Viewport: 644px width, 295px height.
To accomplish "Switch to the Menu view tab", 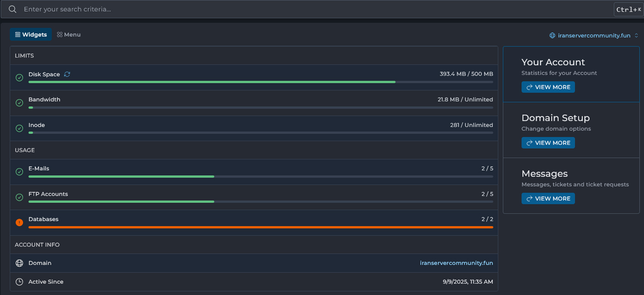I will (x=69, y=35).
